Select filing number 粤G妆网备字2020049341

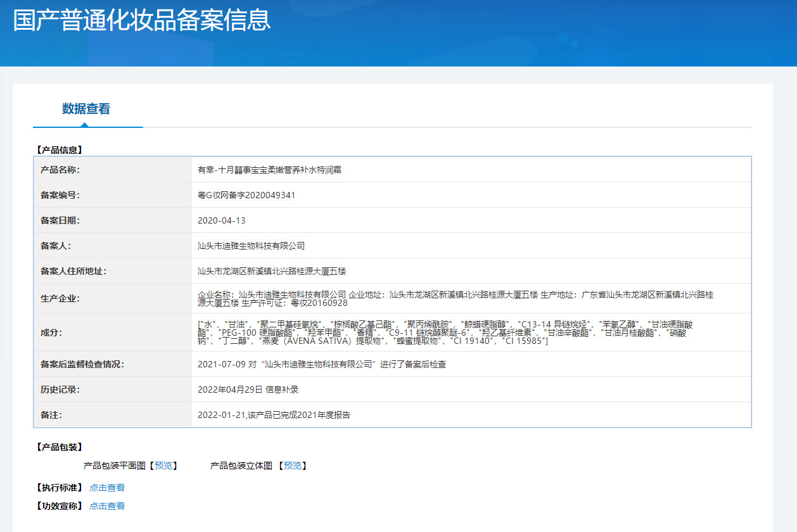pyautogui.click(x=246, y=195)
